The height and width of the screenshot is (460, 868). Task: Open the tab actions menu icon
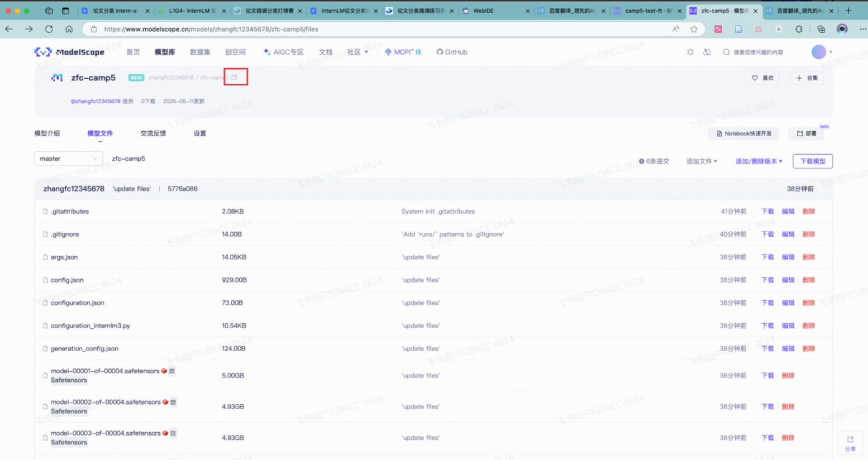click(x=65, y=11)
